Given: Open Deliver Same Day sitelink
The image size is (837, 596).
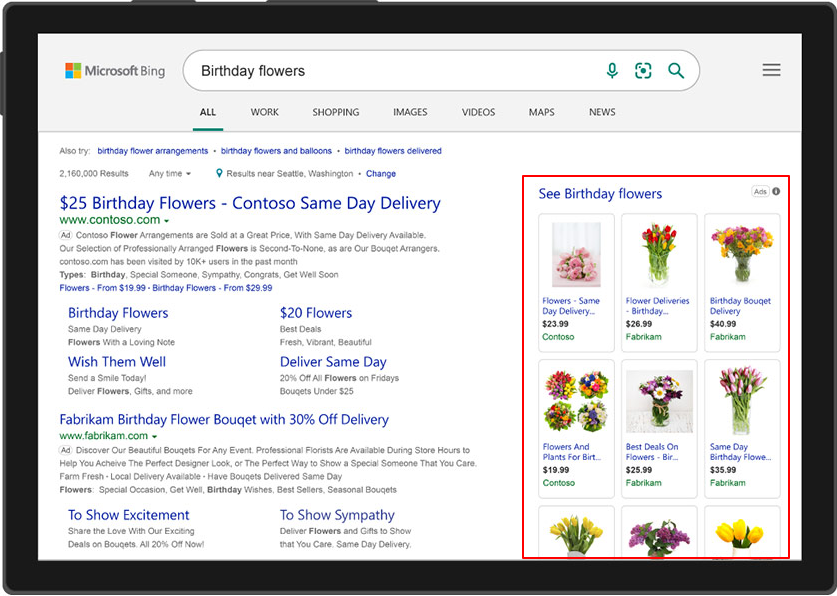Looking at the screenshot, I should [333, 362].
